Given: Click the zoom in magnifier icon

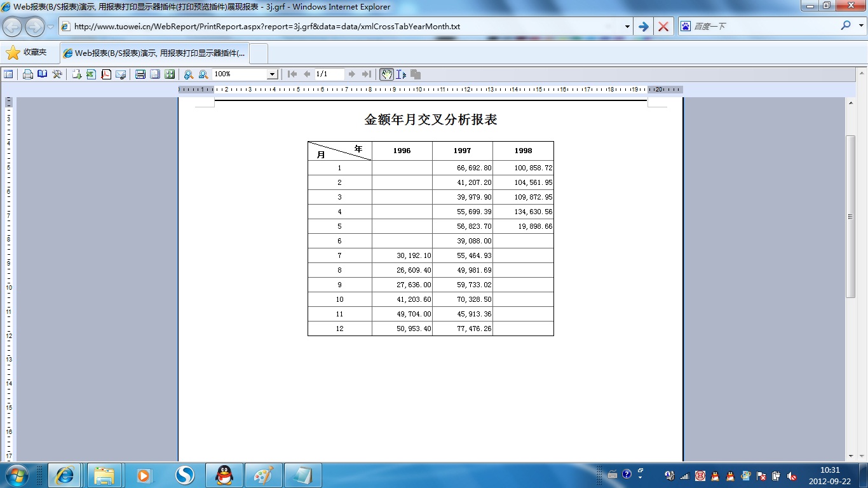Looking at the screenshot, I should [189, 74].
